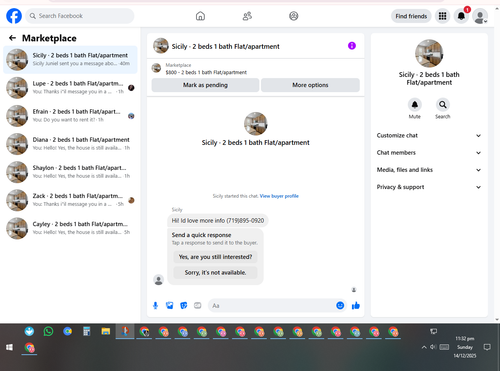The width and height of the screenshot is (500, 371).
Task: Show hidden tray icons chevron
Action: tap(424, 347)
